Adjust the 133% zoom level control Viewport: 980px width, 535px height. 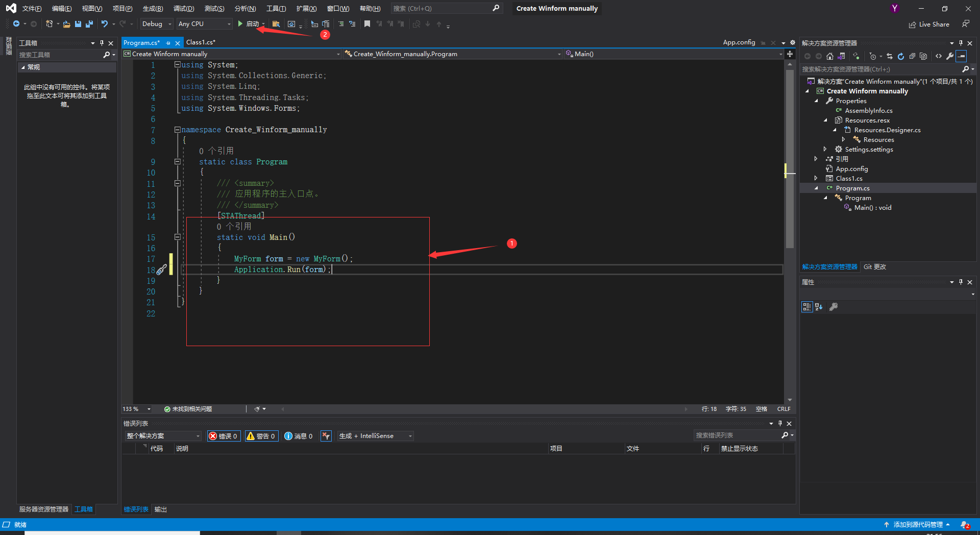click(135, 409)
